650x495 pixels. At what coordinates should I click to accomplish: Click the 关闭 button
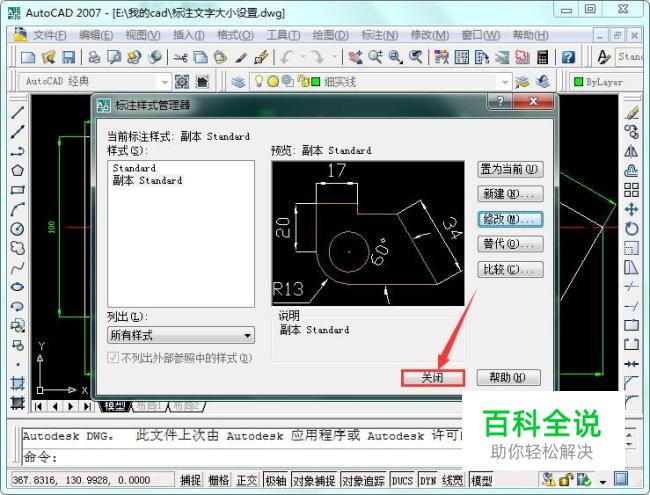[432, 378]
